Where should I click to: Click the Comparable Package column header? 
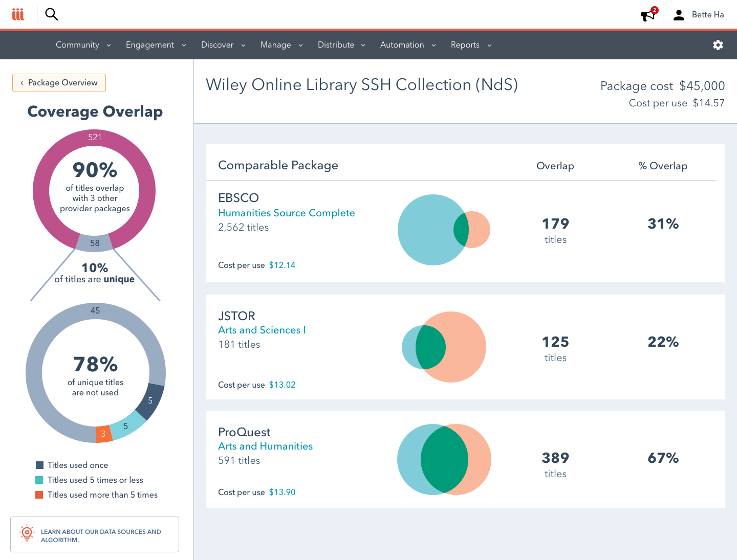click(x=278, y=165)
